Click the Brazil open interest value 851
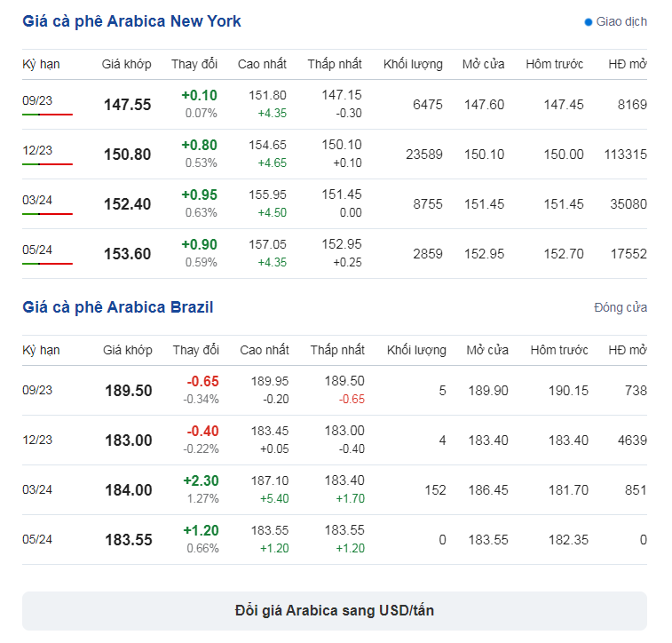This screenshot has width=672, height=643. point(636,490)
